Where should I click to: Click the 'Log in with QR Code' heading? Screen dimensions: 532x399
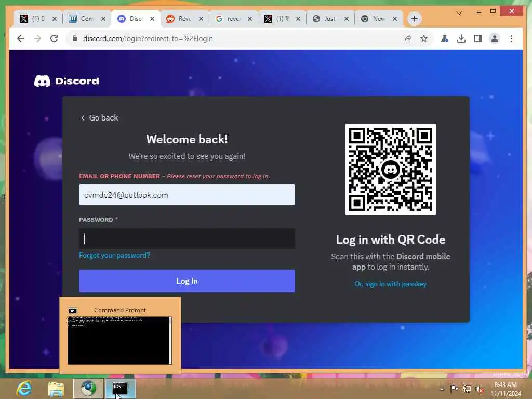point(391,240)
